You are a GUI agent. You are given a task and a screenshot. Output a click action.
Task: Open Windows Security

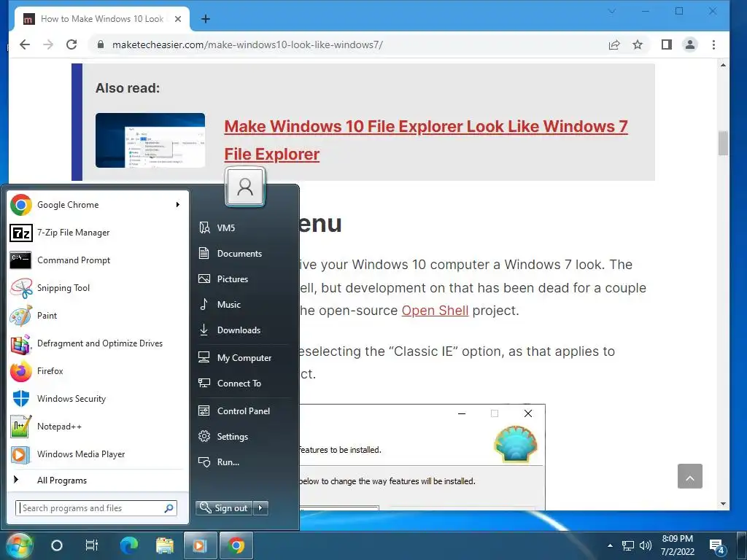98,399
